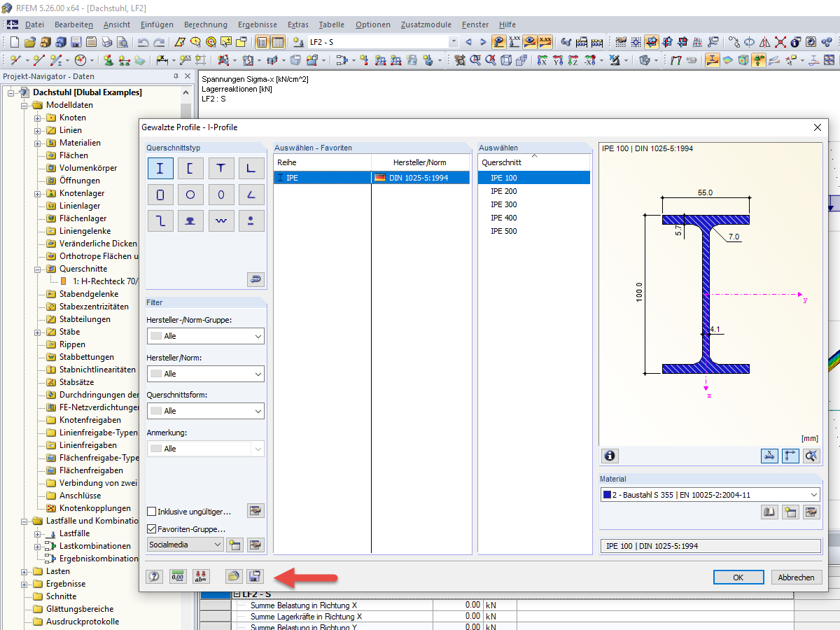Screen dimensions: 840x630
Task: Go to previous load case arrow
Action: click(468, 42)
